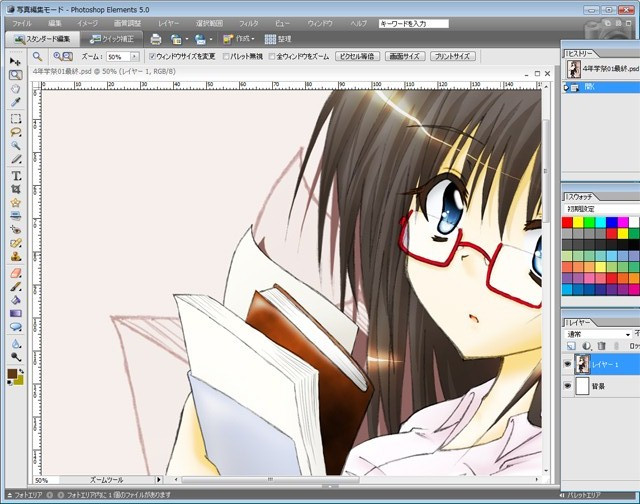Viewport: 640px width, 504px height.
Task: Open status bar arrow beside ズームツール
Action: click(159, 480)
